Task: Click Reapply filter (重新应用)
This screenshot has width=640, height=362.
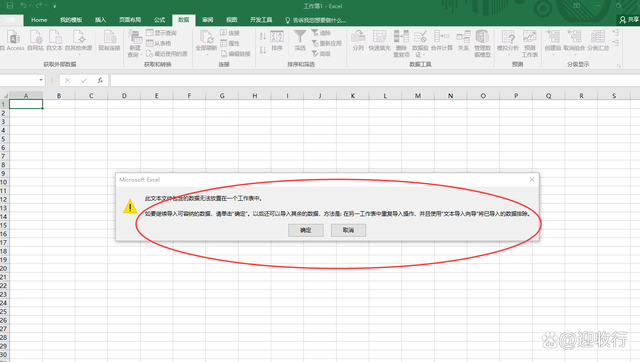Action: (326, 43)
